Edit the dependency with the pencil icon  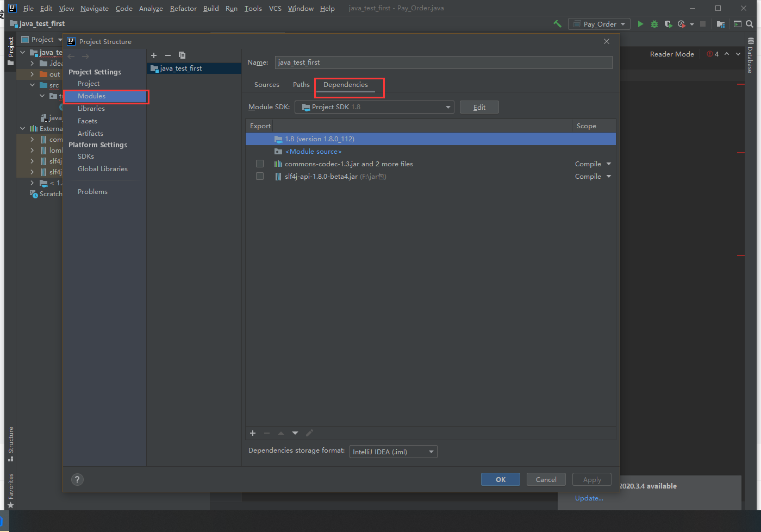point(309,433)
